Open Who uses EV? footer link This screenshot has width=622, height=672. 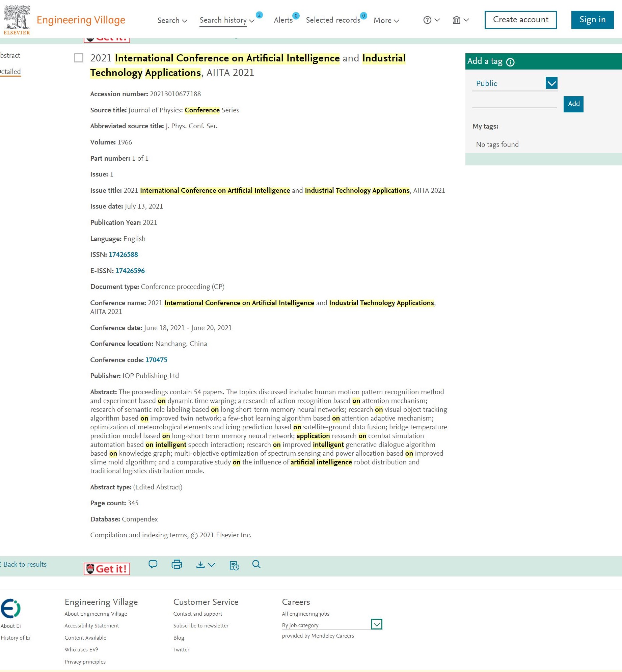pos(81,649)
